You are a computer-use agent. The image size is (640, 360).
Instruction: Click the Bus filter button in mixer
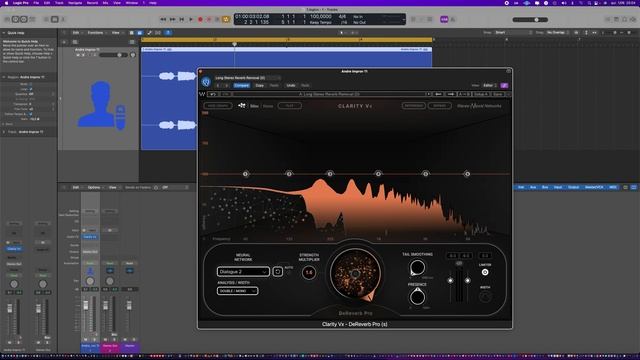click(x=545, y=187)
